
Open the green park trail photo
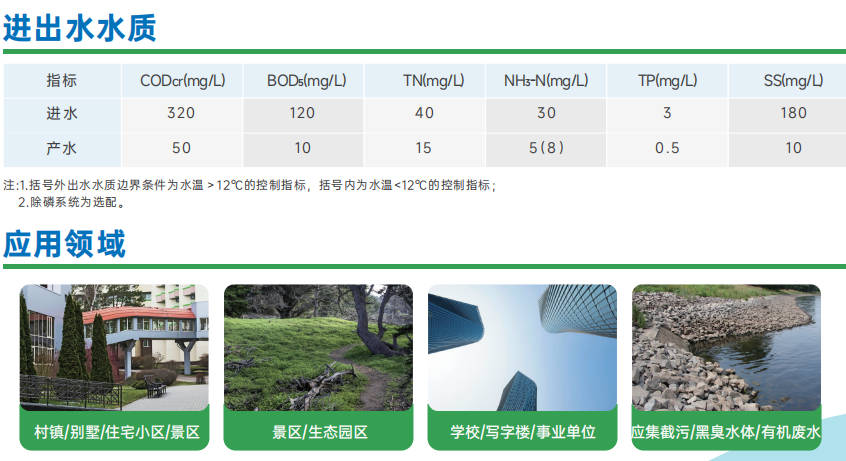tap(318, 348)
